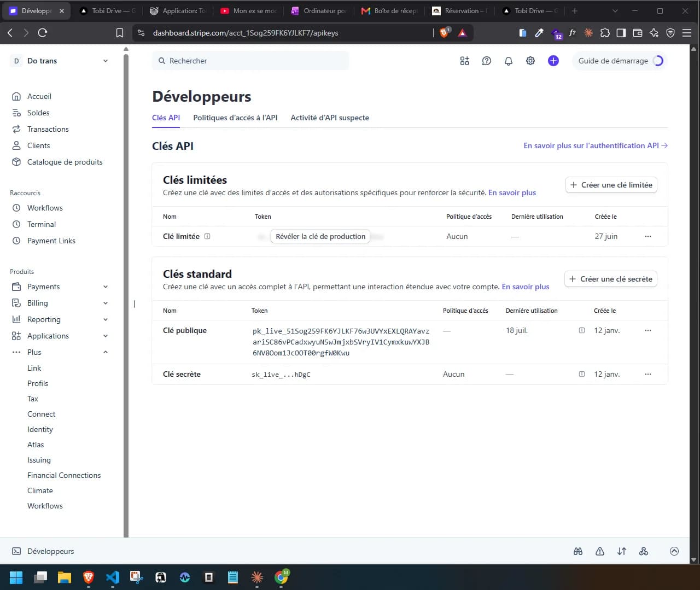The height and width of the screenshot is (590, 700).
Task: Open Stripe settings gear
Action: [530, 61]
